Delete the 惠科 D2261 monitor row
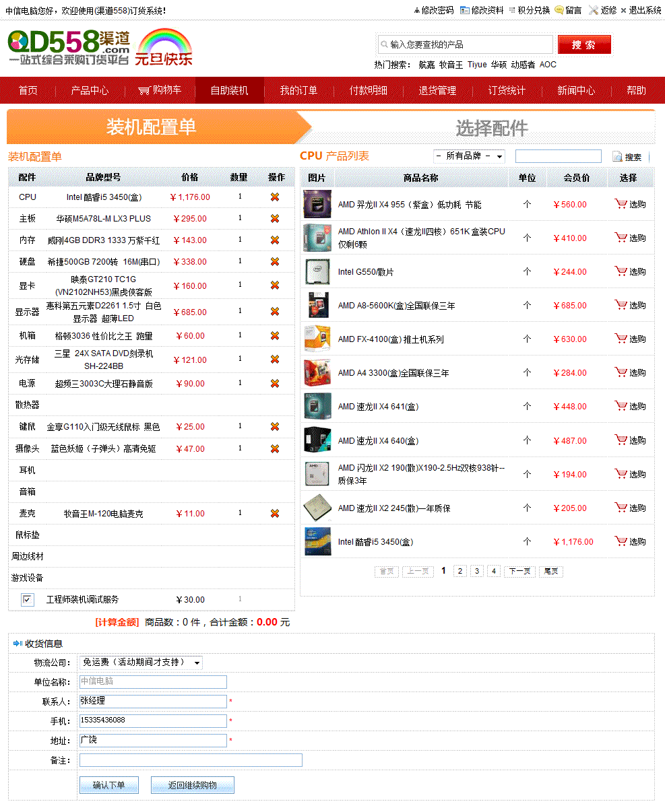 (275, 312)
